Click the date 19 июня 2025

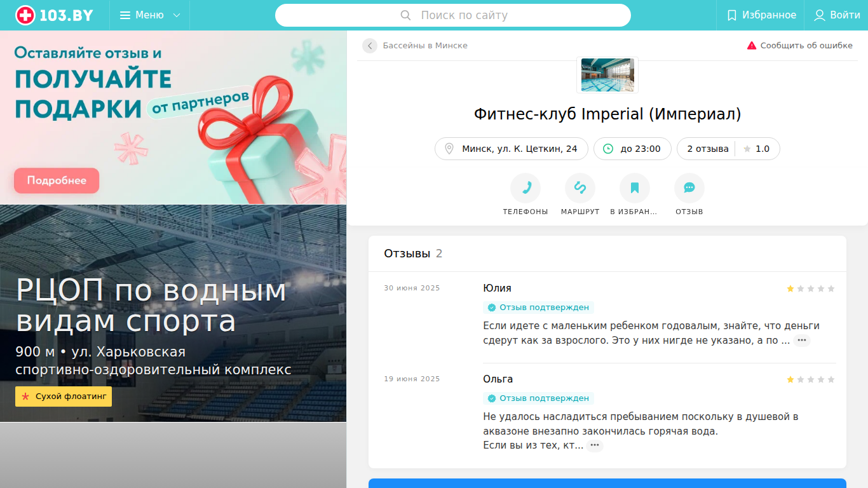click(412, 379)
